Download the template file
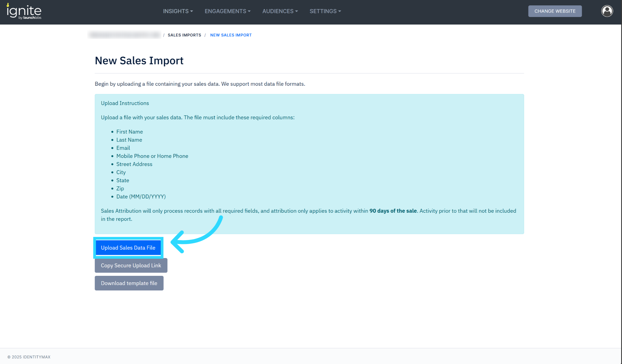The width and height of the screenshot is (622, 364). (129, 283)
